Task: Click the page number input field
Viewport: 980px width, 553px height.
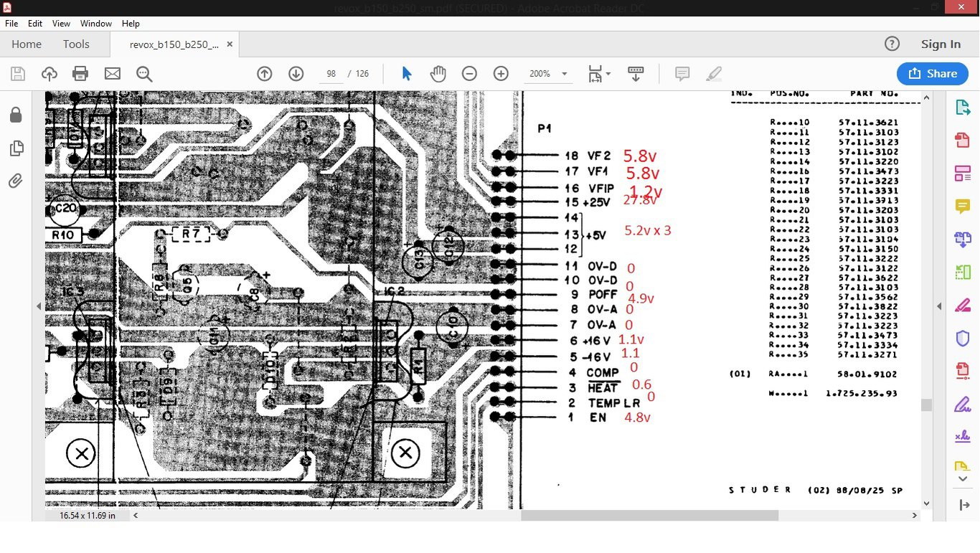Action: tap(331, 74)
